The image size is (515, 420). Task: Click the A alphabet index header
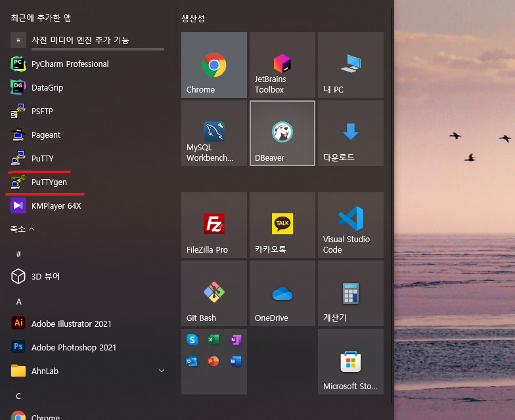pyautogui.click(x=18, y=302)
